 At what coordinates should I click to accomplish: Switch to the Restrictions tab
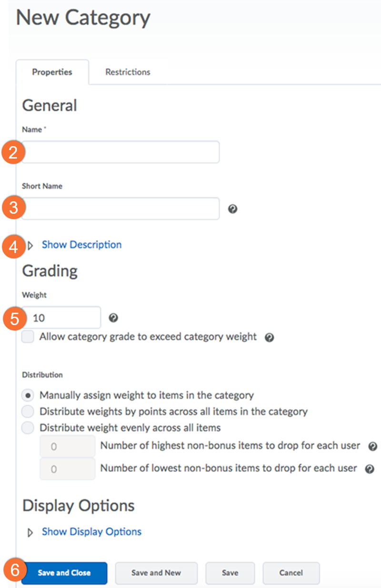[128, 72]
